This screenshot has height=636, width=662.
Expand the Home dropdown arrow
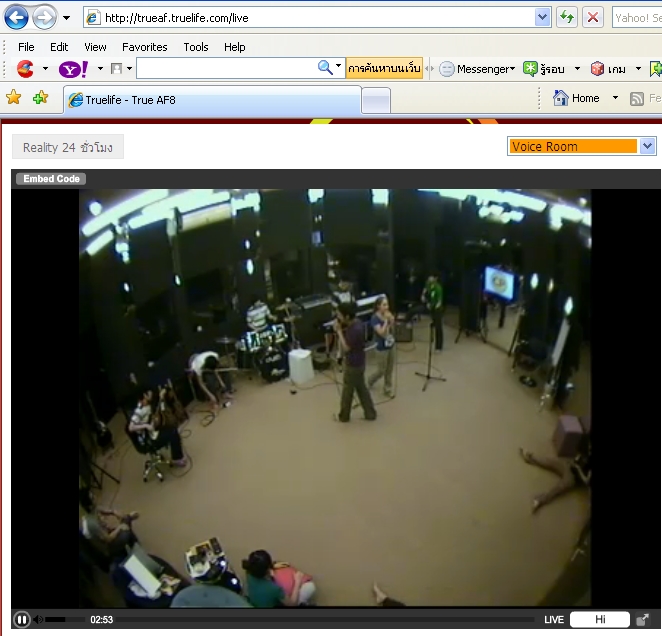(x=615, y=98)
